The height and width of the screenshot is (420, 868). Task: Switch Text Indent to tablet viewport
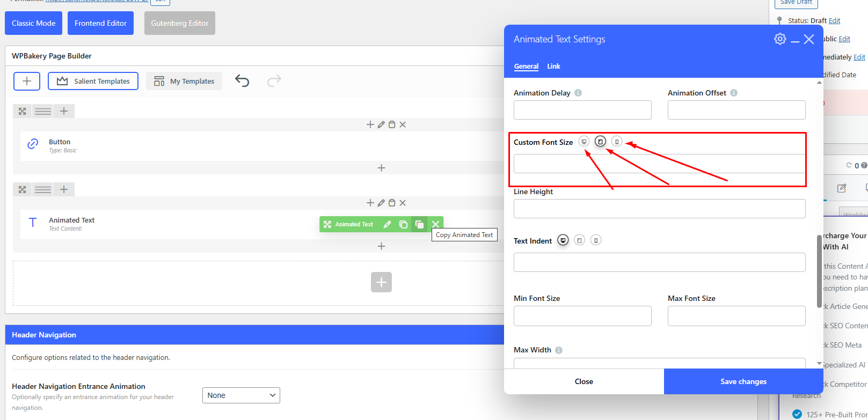point(579,240)
